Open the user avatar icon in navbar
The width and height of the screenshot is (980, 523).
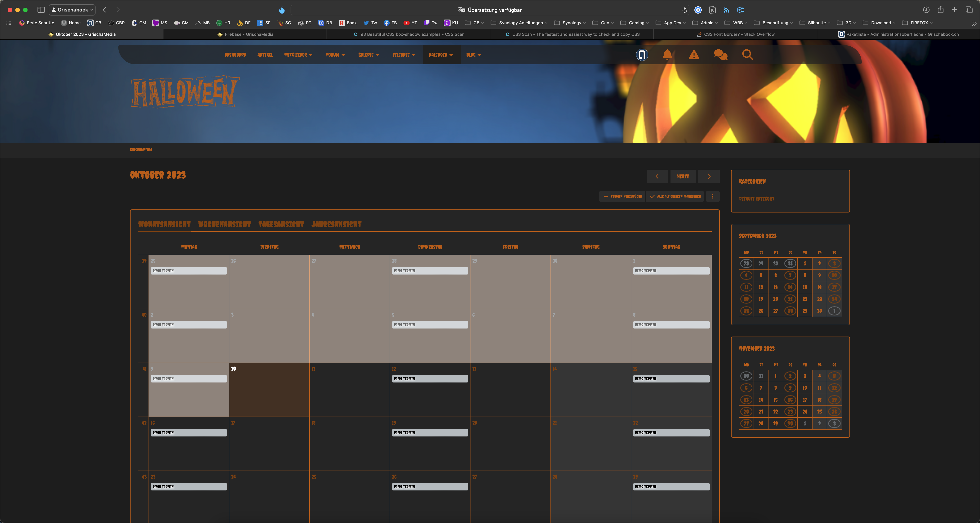[x=642, y=55]
